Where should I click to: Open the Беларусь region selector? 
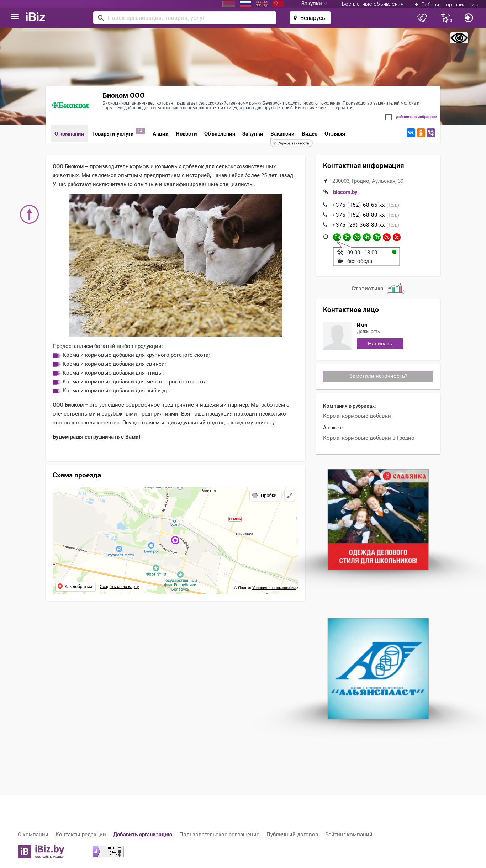coord(310,18)
